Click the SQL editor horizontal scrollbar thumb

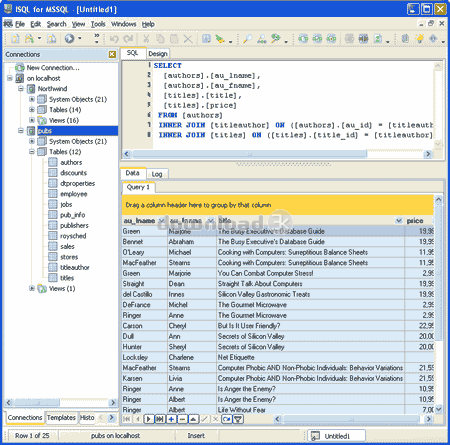[249, 154]
